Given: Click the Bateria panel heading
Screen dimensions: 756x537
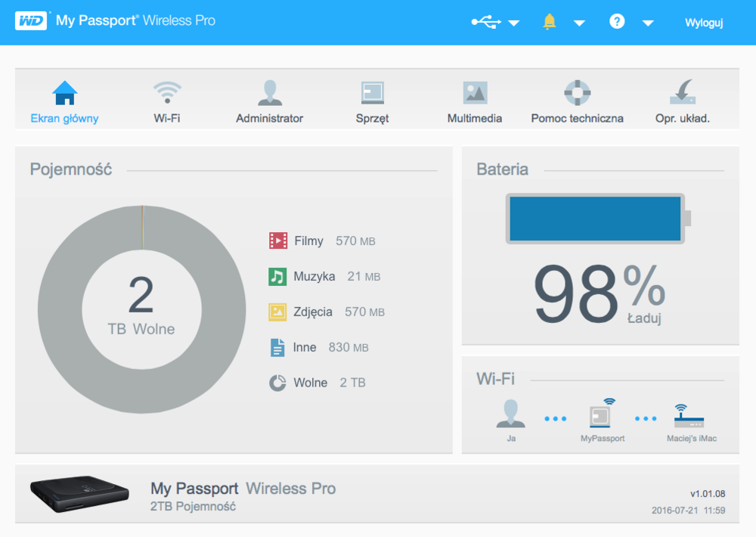Looking at the screenshot, I should [503, 169].
